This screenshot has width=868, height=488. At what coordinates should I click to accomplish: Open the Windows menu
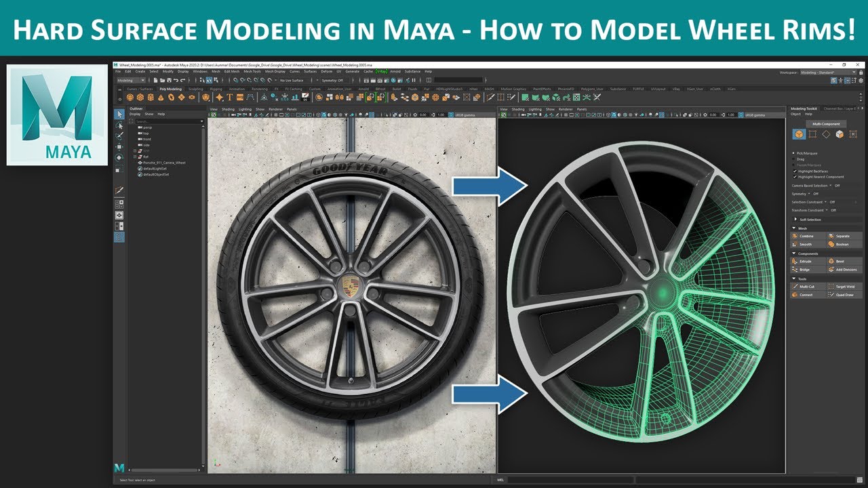coord(200,71)
